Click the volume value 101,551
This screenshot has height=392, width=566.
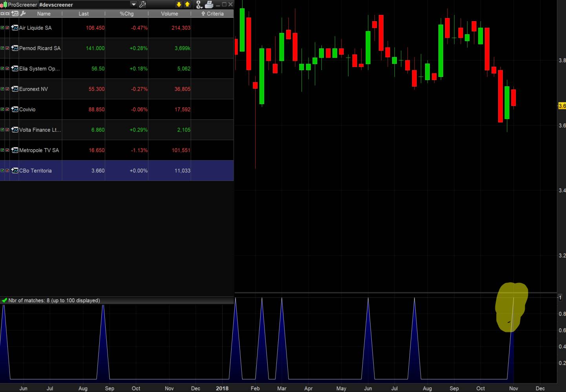pos(181,150)
